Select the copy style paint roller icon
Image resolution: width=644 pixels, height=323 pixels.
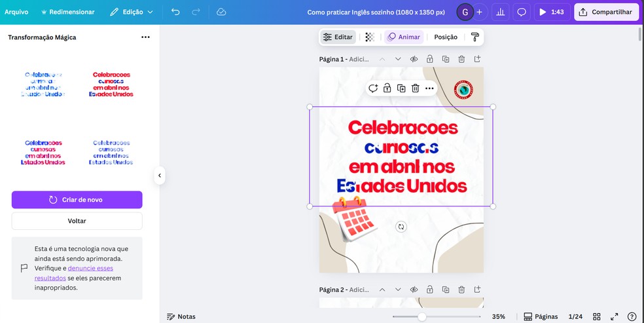[x=474, y=37]
